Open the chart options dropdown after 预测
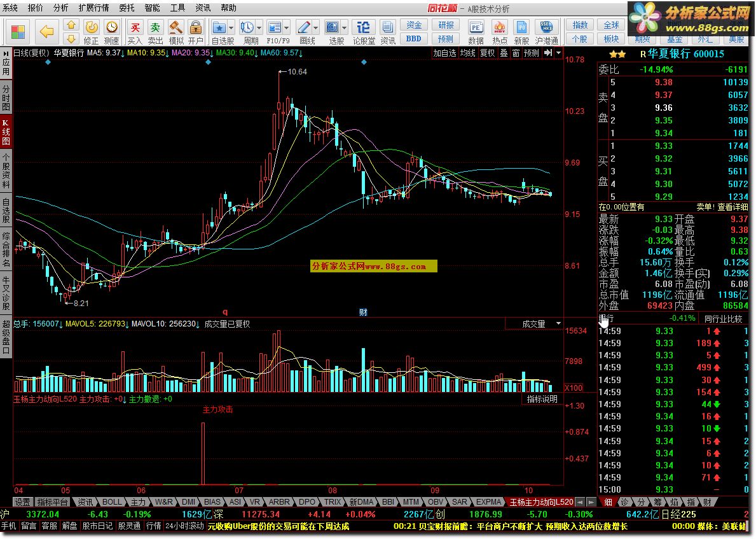Screen dimensions: 756x539 coord(559,53)
